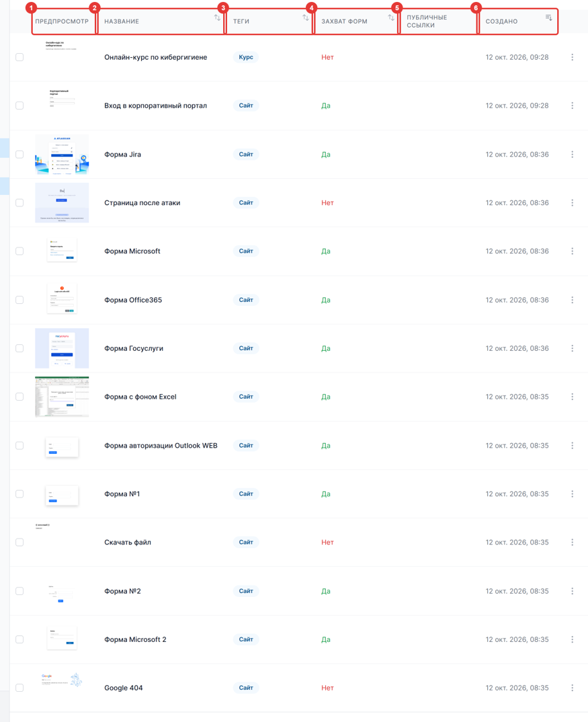Open the Форма Microsoft 2 page name
588x722 pixels.
(x=135, y=639)
